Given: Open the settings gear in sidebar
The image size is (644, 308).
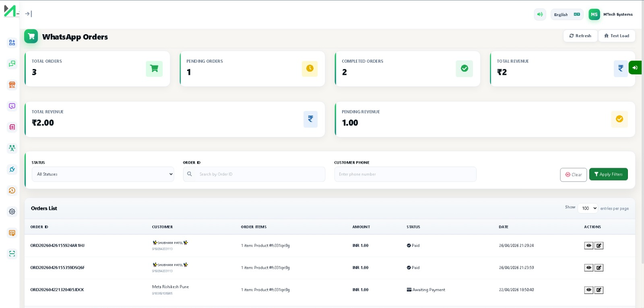Looking at the screenshot, I should point(12,211).
